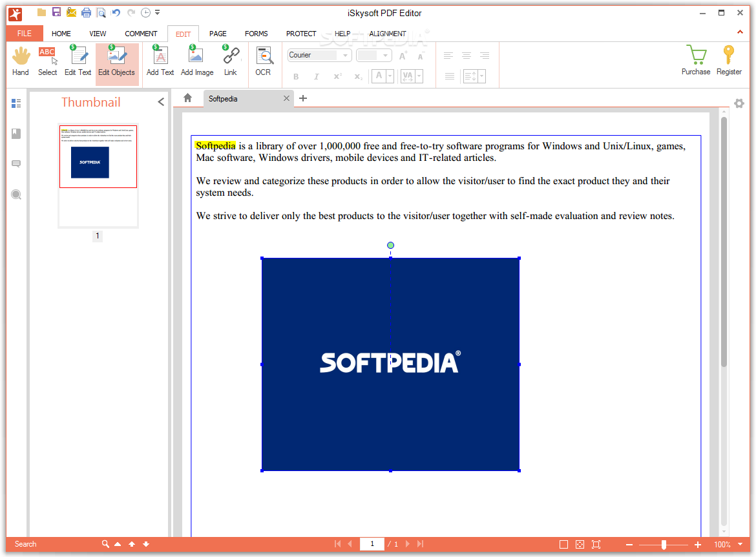Go to the next page
756x557 pixels.
408,544
